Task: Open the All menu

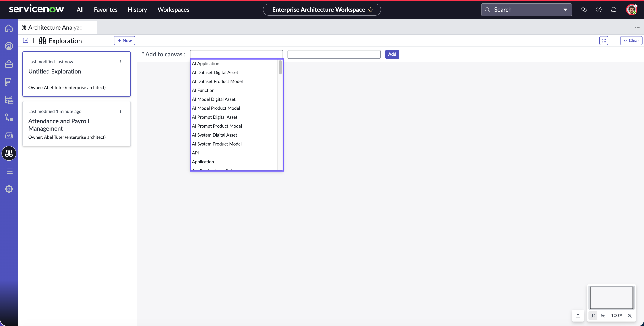Action: click(x=80, y=9)
